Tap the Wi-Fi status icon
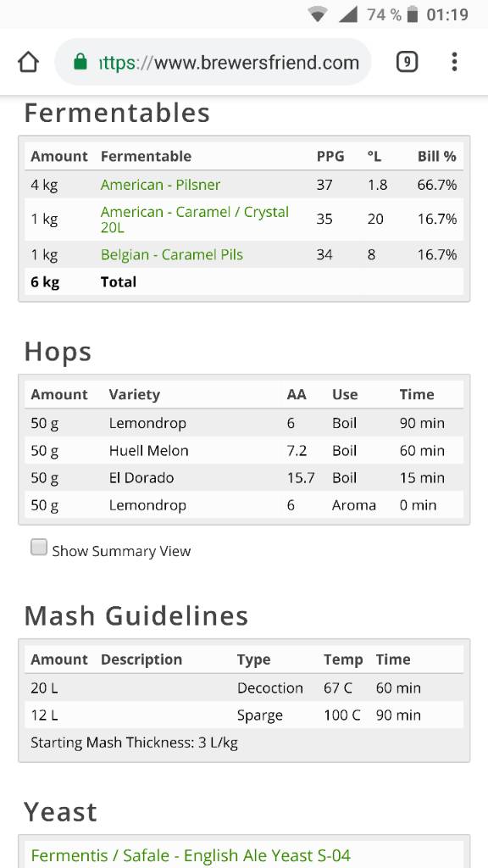 tap(318, 14)
